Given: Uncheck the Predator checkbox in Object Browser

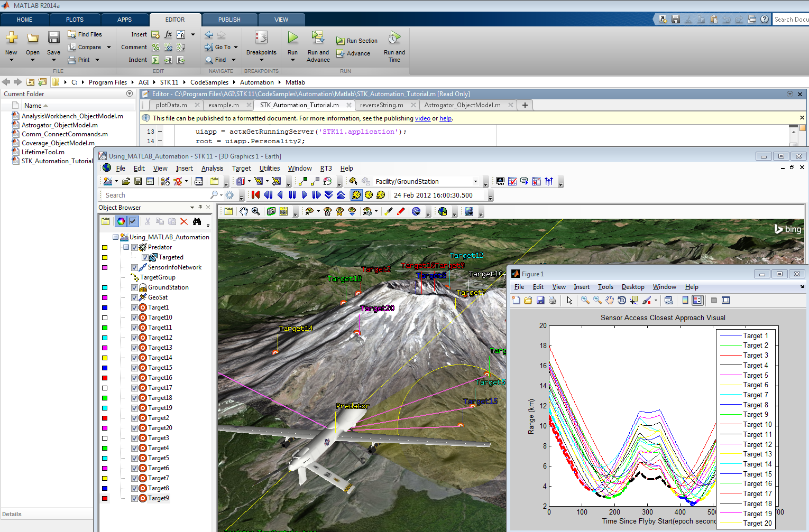Looking at the screenshot, I should pos(134,247).
